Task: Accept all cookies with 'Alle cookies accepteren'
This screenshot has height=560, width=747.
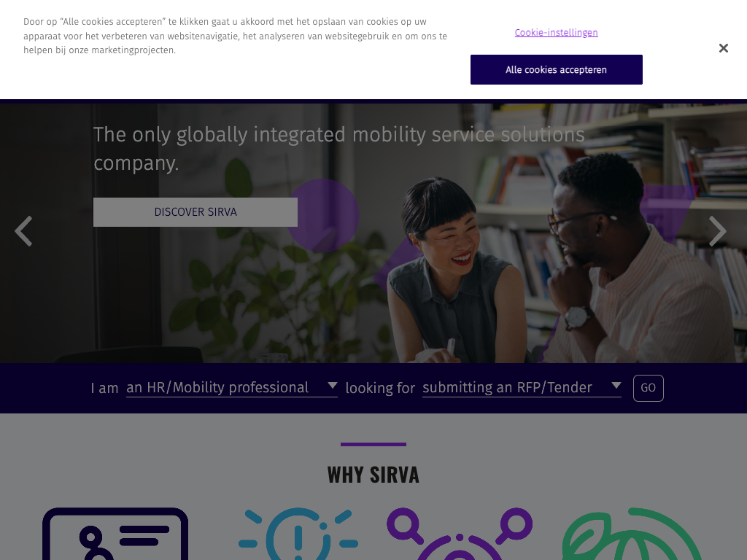Action: pos(557,69)
